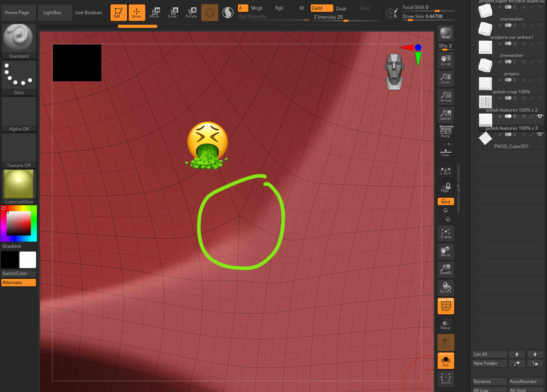Image resolution: width=547 pixels, height=392 pixels.
Task: Click the Gradient button
Action: pos(19,246)
